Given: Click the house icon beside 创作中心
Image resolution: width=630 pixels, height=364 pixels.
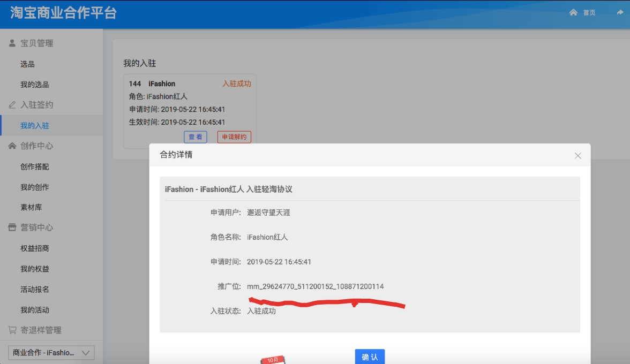Looking at the screenshot, I should pos(12,146).
